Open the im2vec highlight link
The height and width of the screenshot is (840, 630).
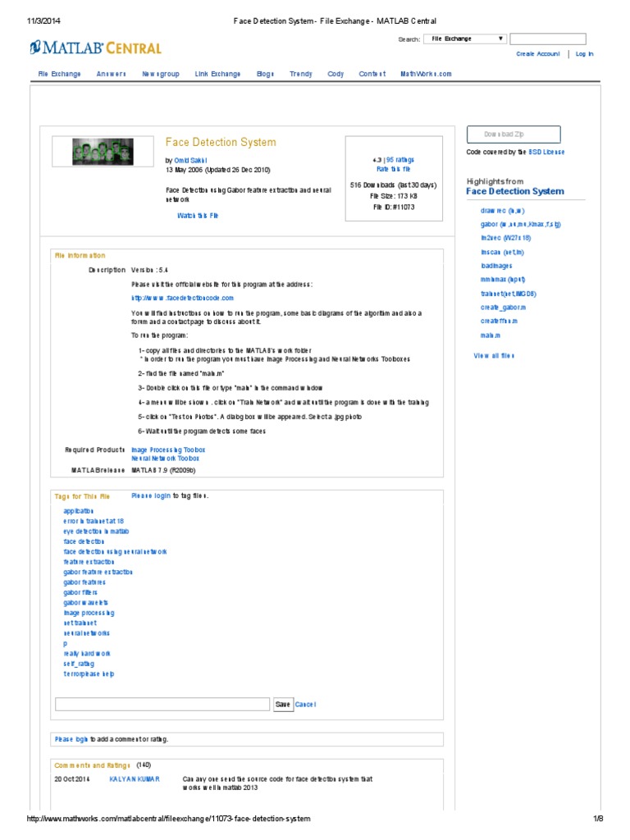click(505, 238)
